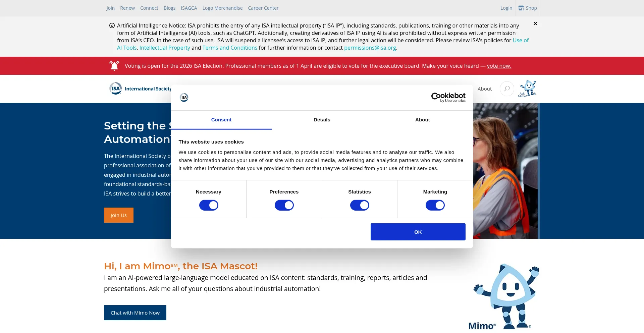Close the Artificial Intelligence Notice banner

(535, 23)
